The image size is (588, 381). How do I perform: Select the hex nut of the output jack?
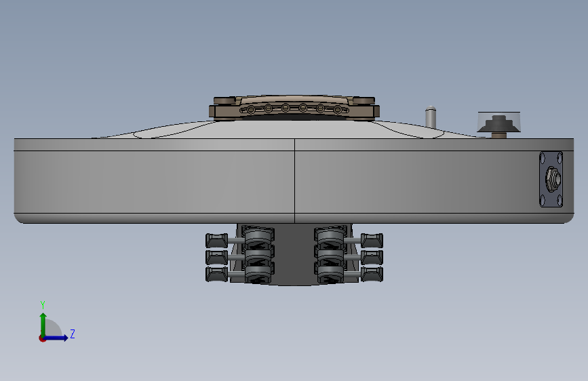pos(553,179)
